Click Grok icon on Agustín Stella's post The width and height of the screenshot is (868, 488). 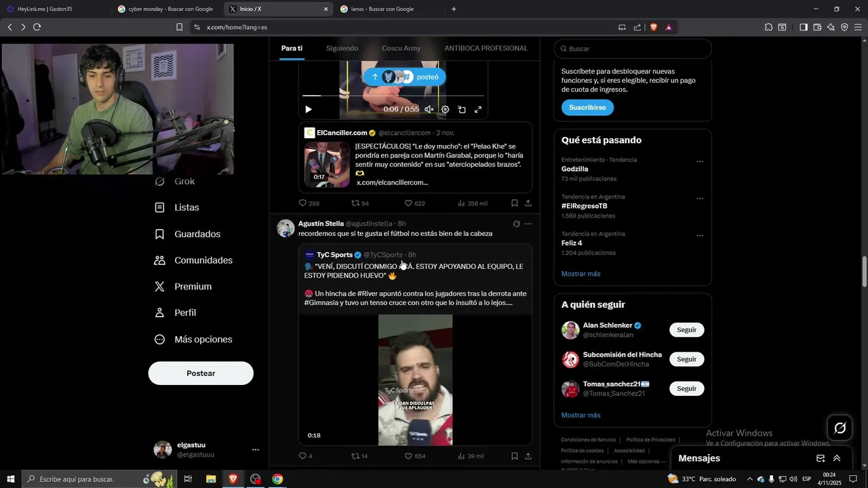[x=516, y=224]
